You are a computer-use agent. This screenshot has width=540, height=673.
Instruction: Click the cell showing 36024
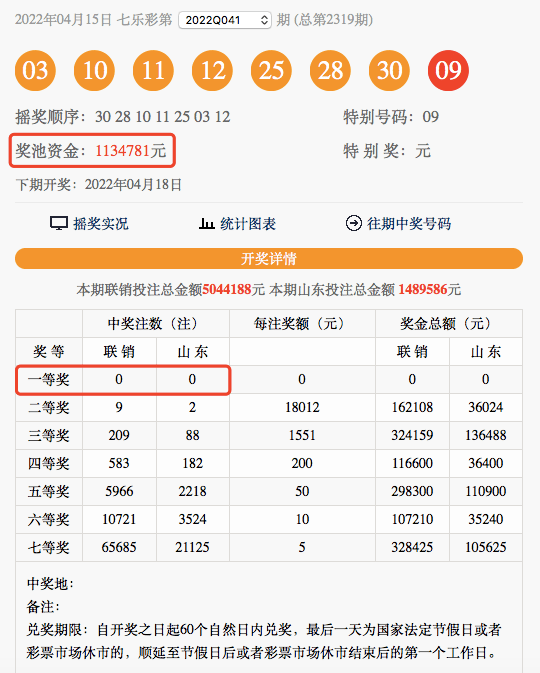(485, 407)
